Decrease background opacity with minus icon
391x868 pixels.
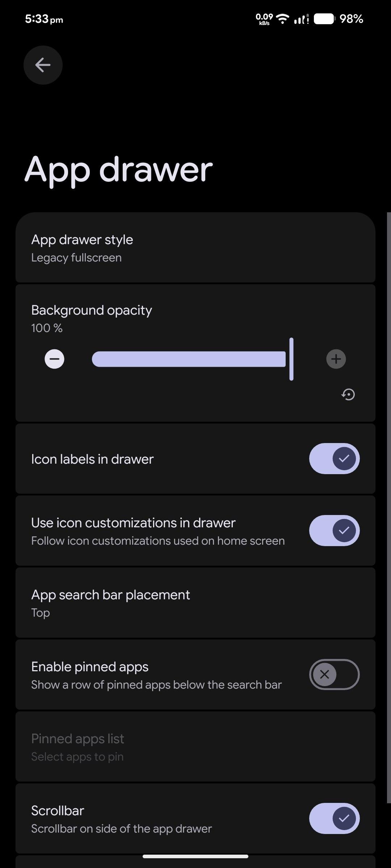pyautogui.click(x=54, y=359)
